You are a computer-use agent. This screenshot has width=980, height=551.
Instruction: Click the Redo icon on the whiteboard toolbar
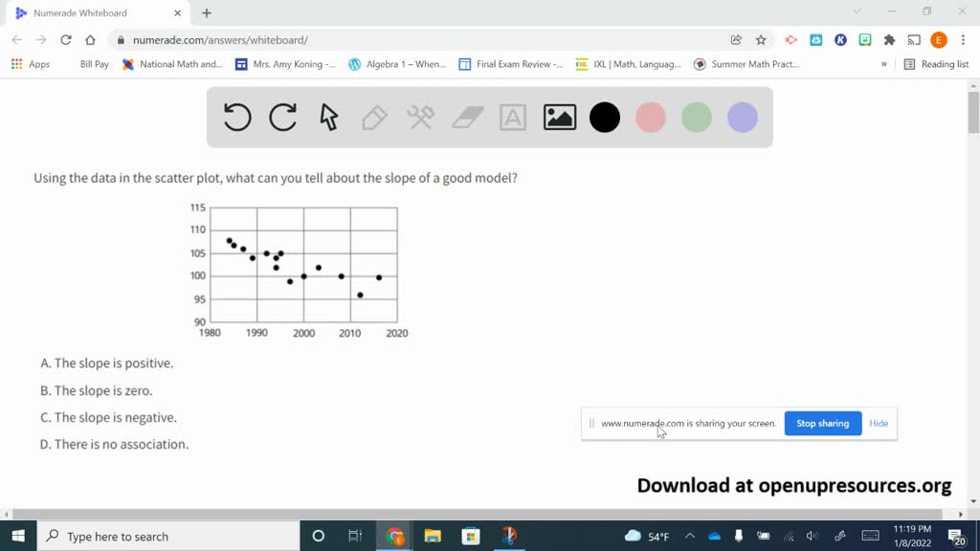tap(282, 117)
